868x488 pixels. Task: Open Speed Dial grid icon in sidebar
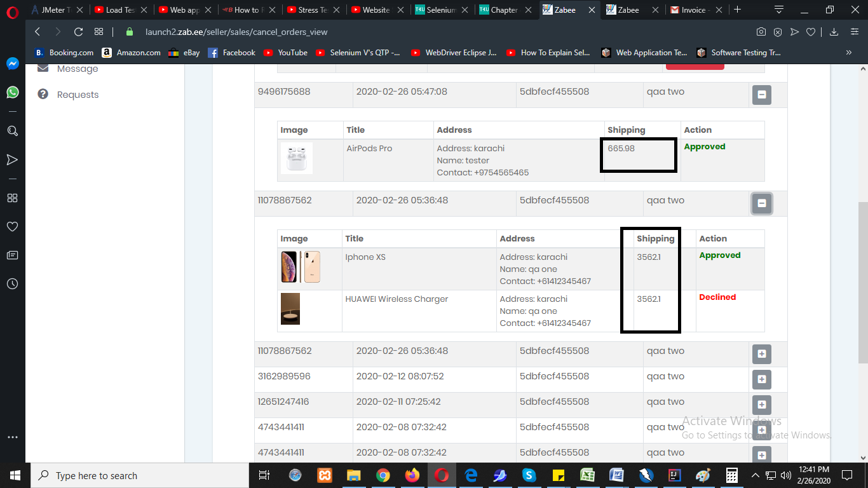[12, 198]
